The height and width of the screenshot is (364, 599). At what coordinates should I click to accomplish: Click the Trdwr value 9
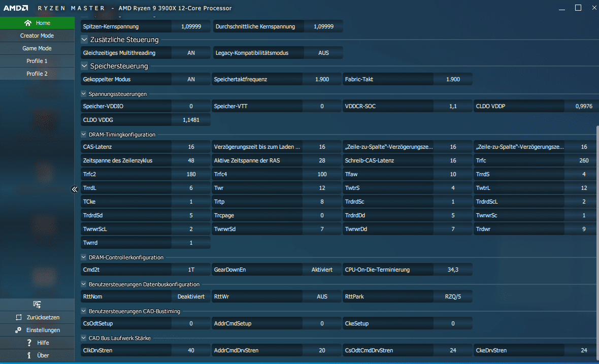point(582,229)
